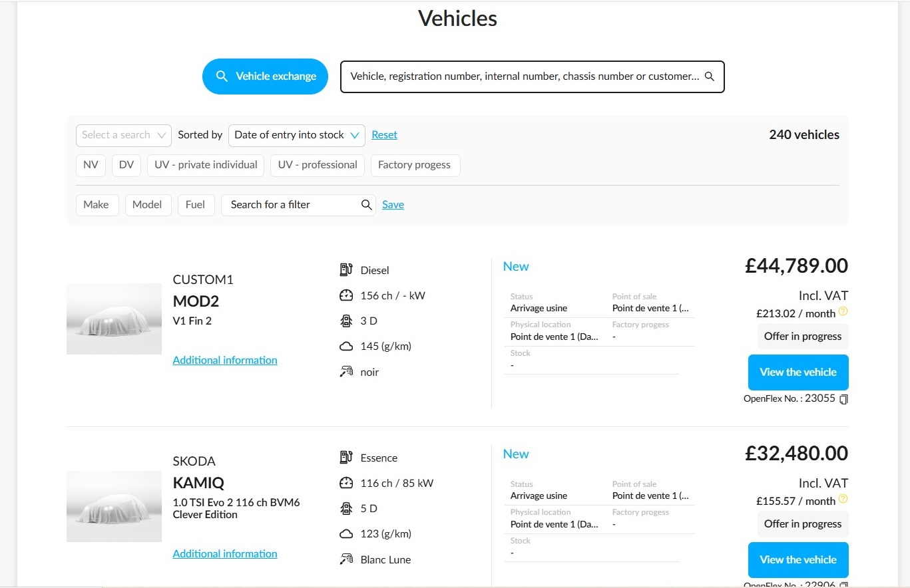Click the filter search magnifier icon
Viewport: 910px width, 588px height.
(366, 205)
